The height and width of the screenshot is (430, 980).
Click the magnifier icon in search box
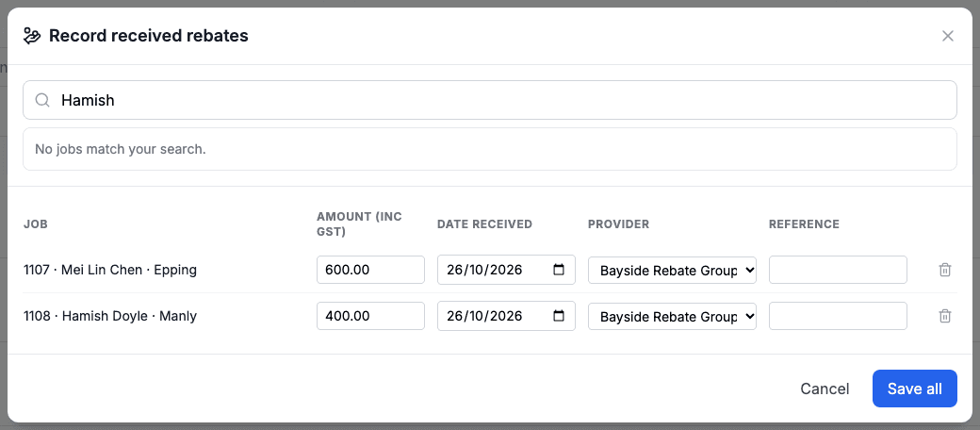42,100
